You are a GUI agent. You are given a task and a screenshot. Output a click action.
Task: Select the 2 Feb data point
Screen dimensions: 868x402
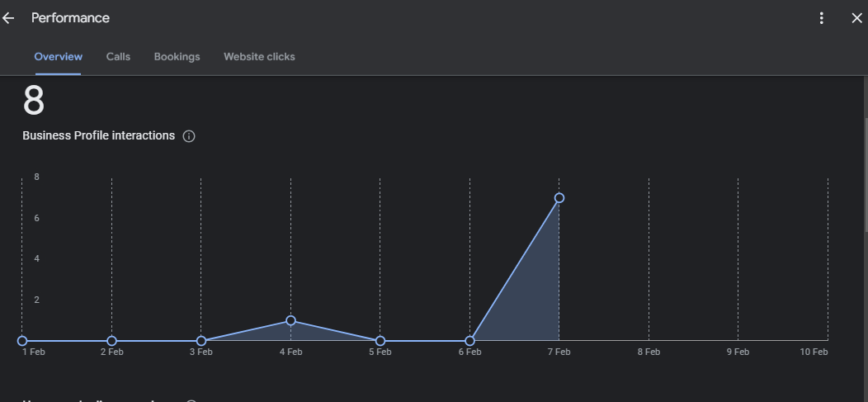(x=111, y=341)
